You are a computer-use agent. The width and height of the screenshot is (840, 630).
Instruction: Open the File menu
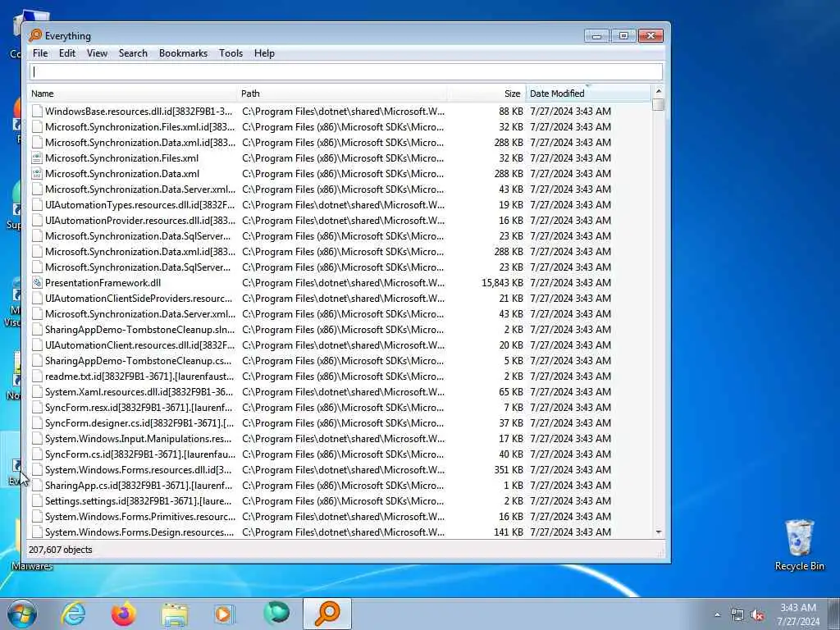click(40, 53)
